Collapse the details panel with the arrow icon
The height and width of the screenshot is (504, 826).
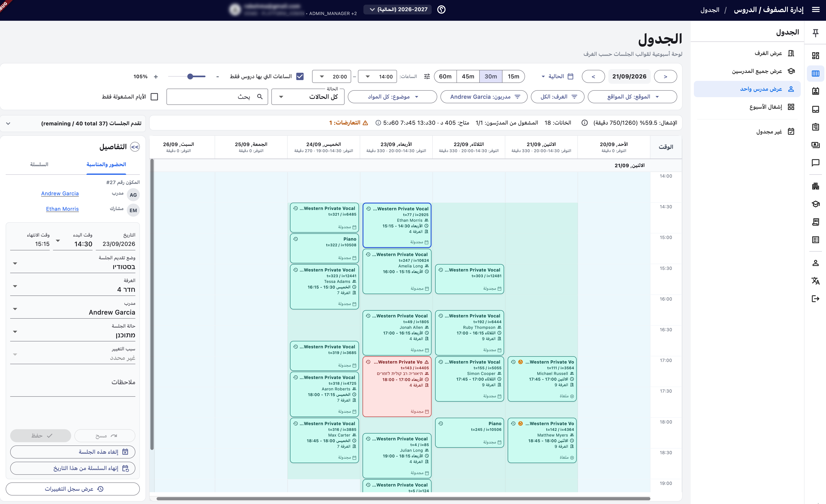135,147
